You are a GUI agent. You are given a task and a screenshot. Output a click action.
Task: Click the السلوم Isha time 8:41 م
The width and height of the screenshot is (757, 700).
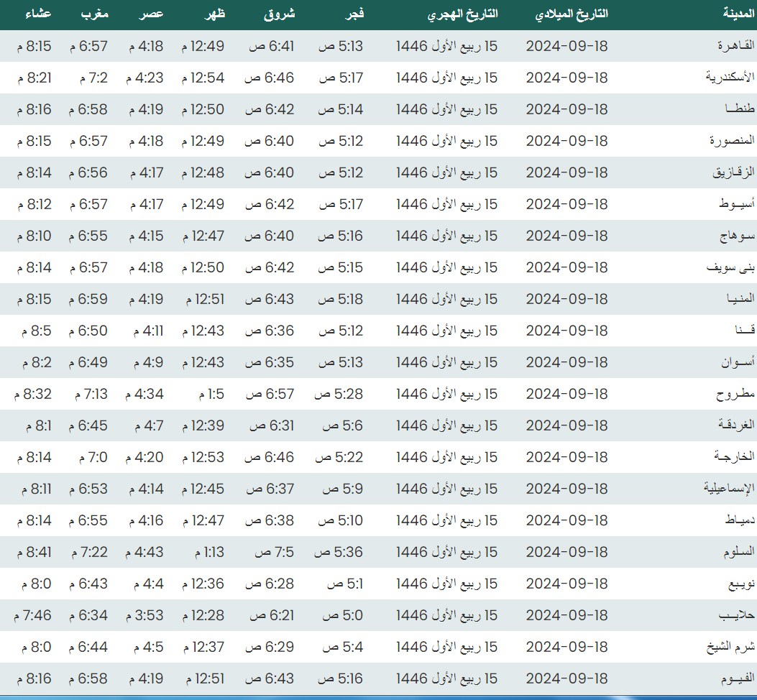[x=32, y=552]
